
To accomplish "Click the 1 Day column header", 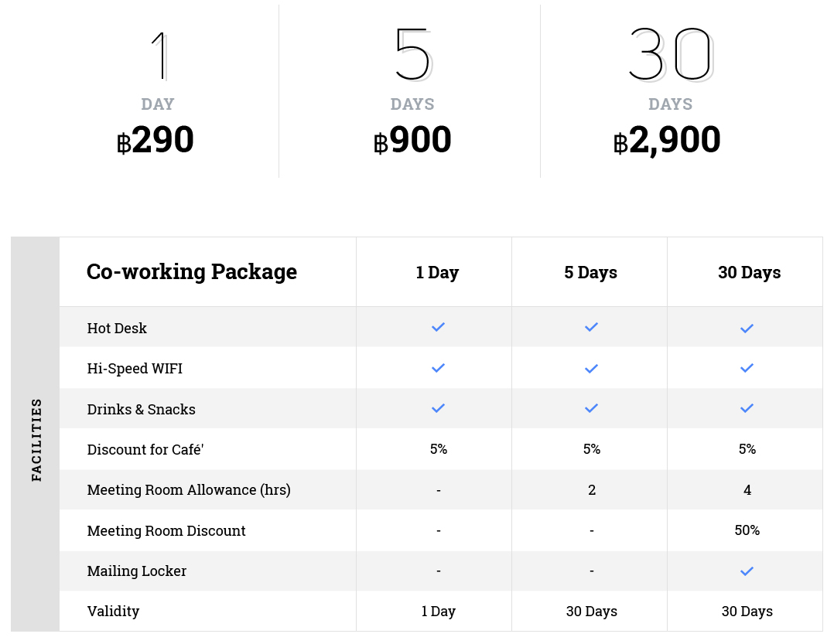I will click(x=437, y=273).
